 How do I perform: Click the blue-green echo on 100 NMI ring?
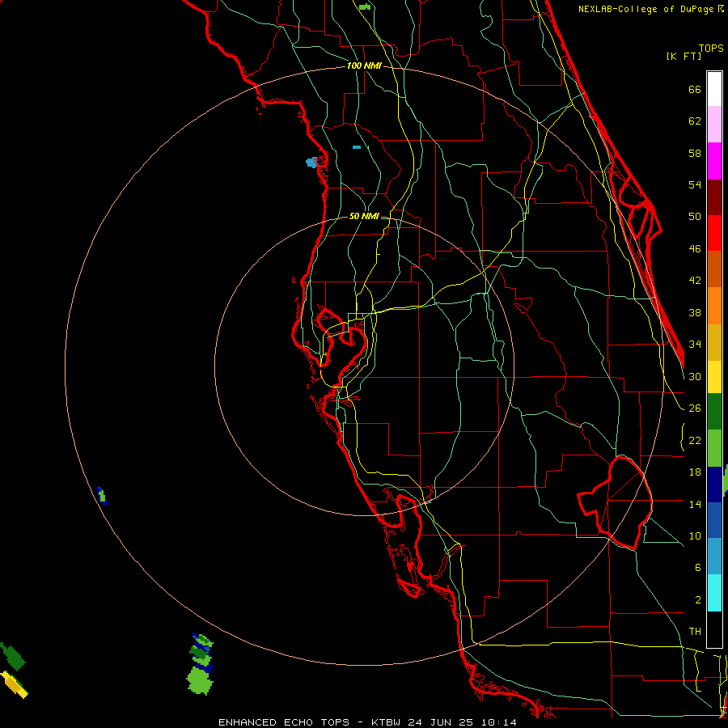click(102, 497)
